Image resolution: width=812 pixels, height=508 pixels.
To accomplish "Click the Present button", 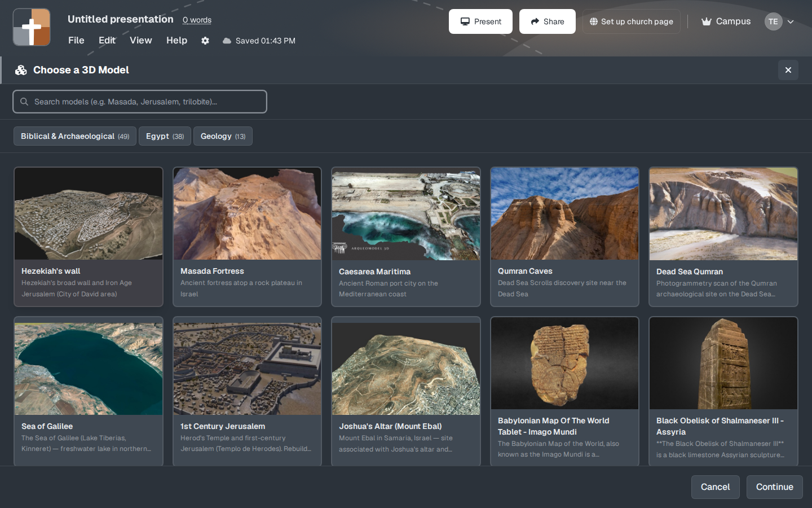I will [x=480, y=21].
